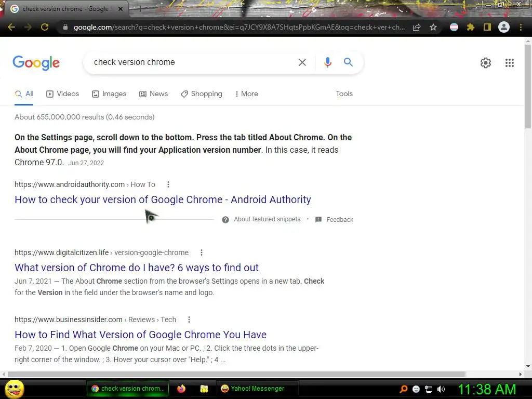Click the scroll right arrow
The width and height of the screenshot is (532, 399).
pyautogui.click(x=521, y=374)
